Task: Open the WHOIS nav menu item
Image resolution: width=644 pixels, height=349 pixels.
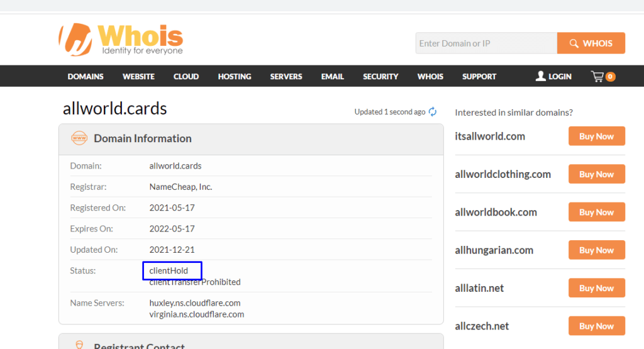Action: (430, 76)
